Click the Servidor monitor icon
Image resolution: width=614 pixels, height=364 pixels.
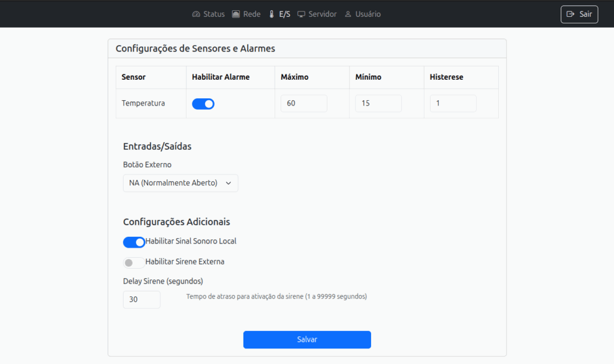[x=301, y=14]
